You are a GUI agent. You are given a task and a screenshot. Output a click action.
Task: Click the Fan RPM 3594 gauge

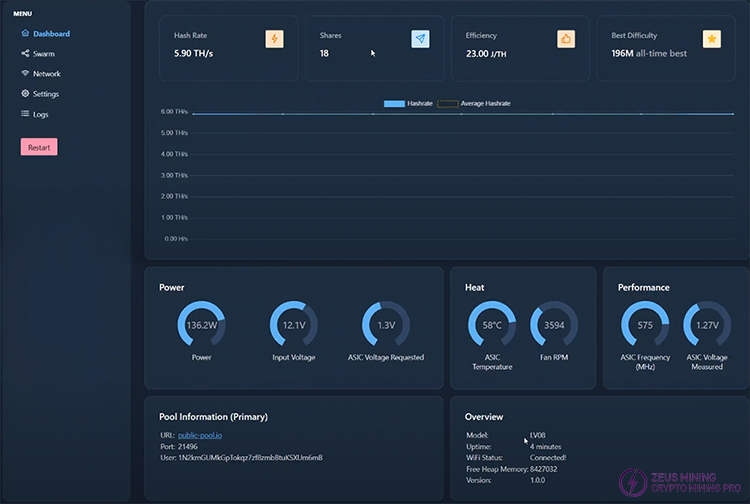pyautogui.click(x=554, y=325)
